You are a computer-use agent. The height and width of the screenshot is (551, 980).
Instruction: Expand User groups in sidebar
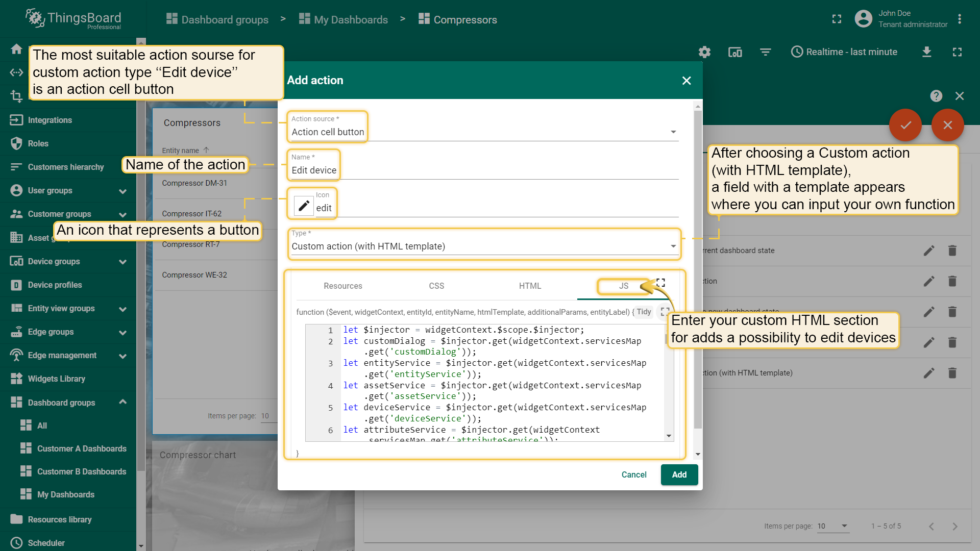pos(122,191)
